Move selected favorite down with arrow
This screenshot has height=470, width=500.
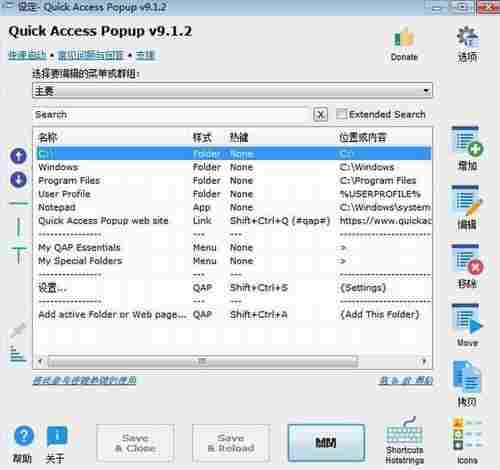19,180
